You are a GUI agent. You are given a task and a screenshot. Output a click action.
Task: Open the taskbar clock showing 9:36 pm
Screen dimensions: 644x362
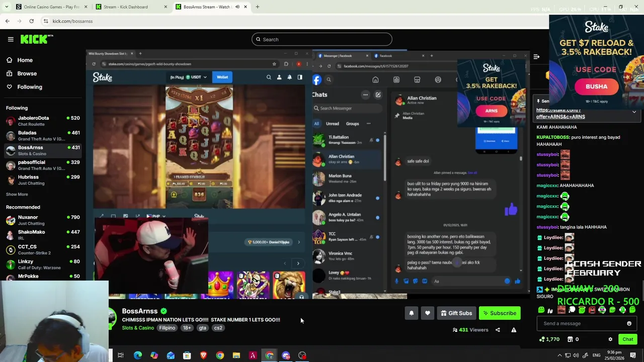click(615, 355)
